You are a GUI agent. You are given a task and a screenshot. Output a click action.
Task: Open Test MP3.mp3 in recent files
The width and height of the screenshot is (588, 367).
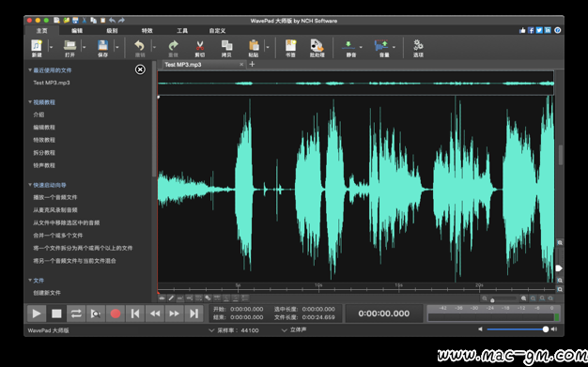pos(52,83)
